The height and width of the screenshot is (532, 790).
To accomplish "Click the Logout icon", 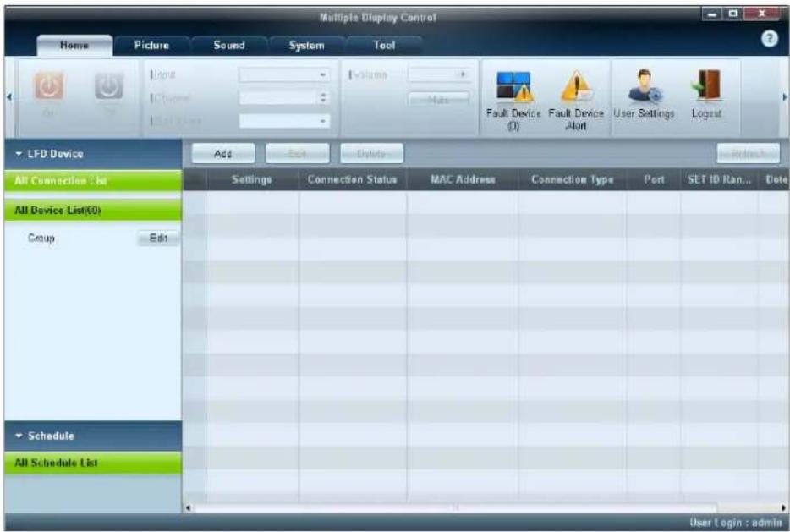I will (x=707, y=86).
